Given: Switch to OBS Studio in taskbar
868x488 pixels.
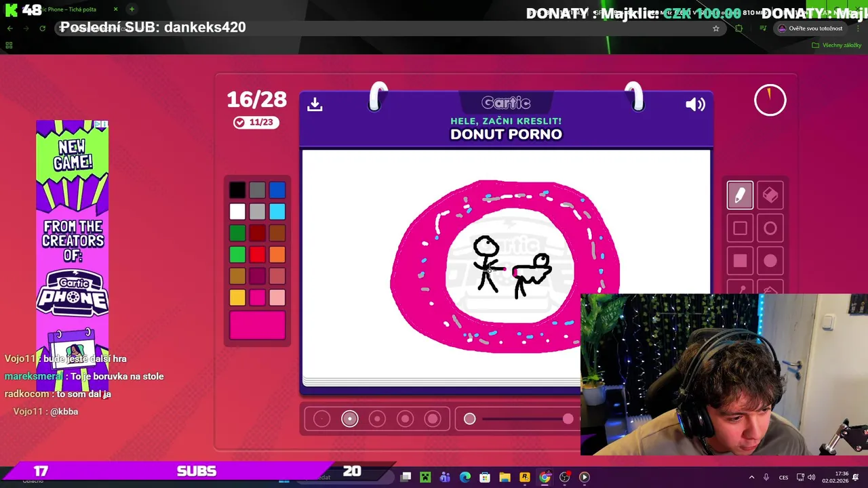Looking at the screenshot, I should click(x=564, y=477).
